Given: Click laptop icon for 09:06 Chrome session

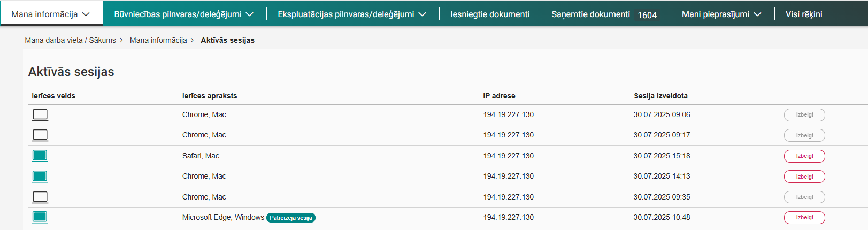Looking at the screenshot, I should 40,114.
